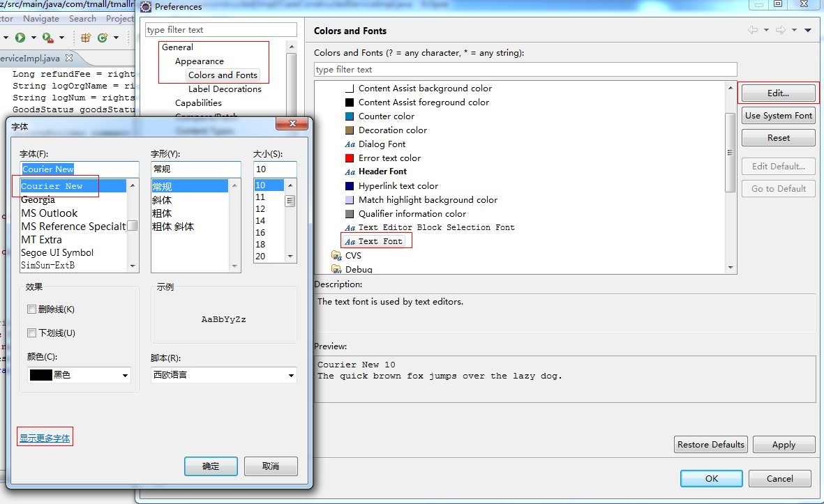Screen dimensions: 824x504
Task: Select General in preferences tree
Action: [178, 47]
